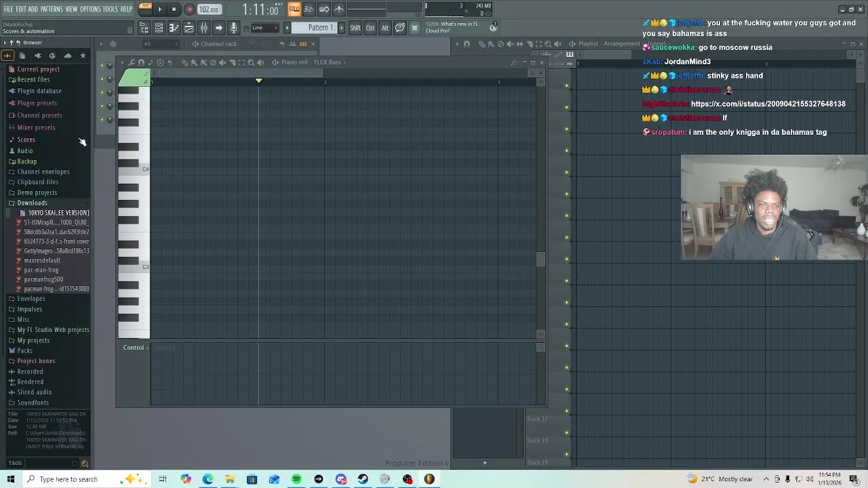The image size is (868, 488).
Task: Open the ADD menu
Action: coord(33,9)
